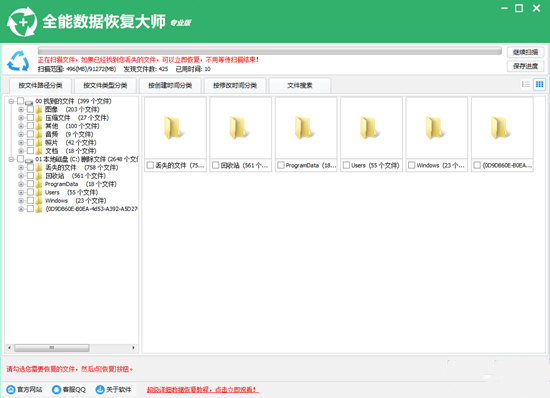Image resolution: width=550 pixels, height=398 pixels.
Task: Click tree scrollbar left arrow
Action: [9, 348]
